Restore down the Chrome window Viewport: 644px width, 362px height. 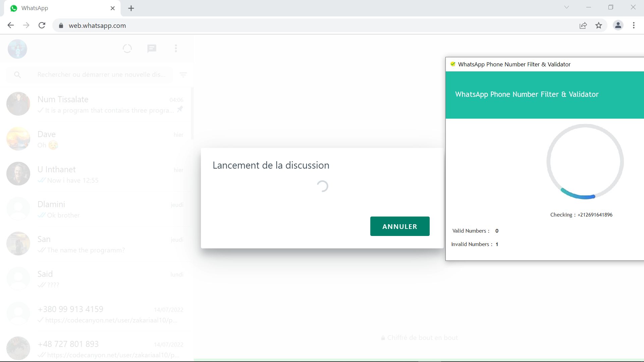611,7
